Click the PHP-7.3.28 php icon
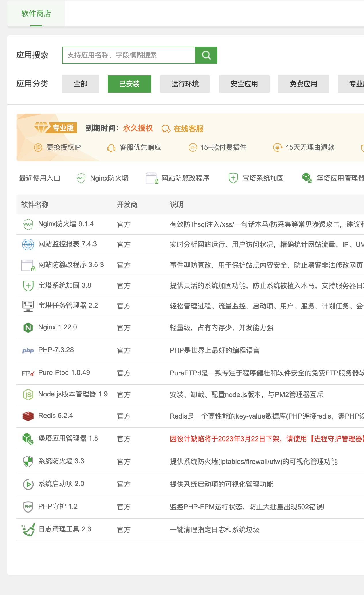The width and height of the screenshot is (364, 595). point(28,350)
